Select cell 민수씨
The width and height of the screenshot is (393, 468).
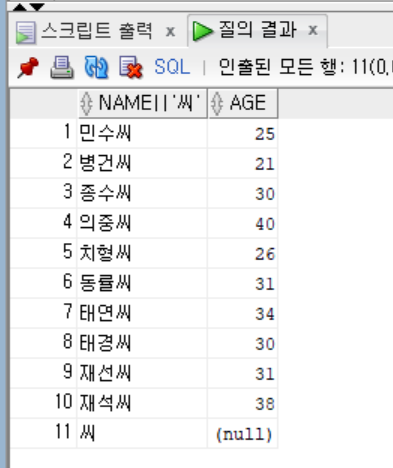click(x=142, y=133)
